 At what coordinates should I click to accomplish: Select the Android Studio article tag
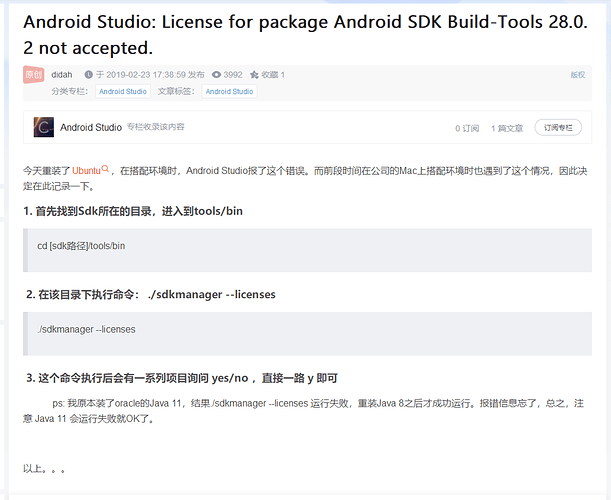(229, 91)
